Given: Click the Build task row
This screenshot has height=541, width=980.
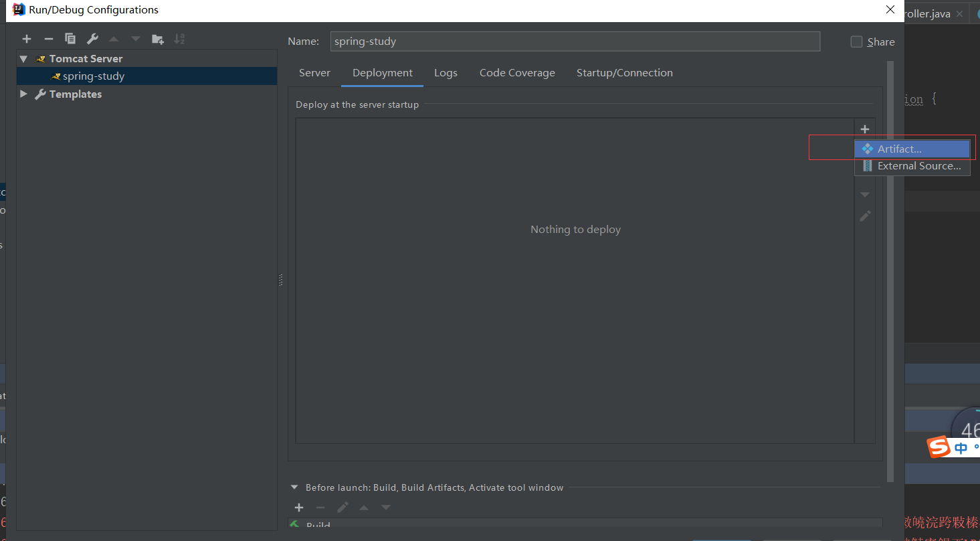Looking at the screenshot, I should click(585, 524).
